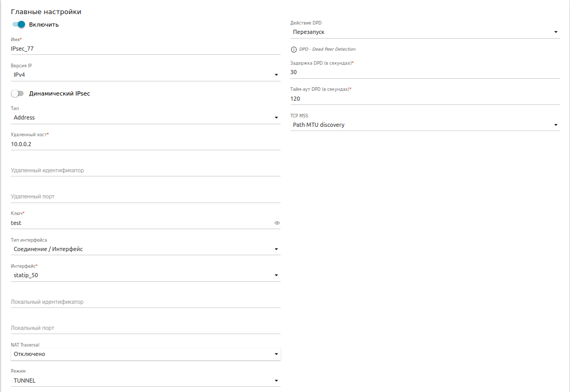Viewport: 570px width, 392px height.
Task: Enable the Динамический IPsec switch
Action: [18, 93]
